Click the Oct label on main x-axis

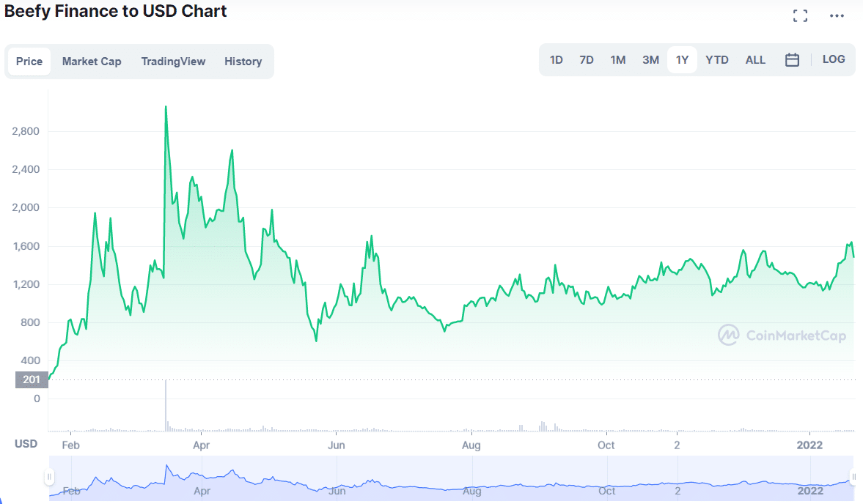point(606,445)
